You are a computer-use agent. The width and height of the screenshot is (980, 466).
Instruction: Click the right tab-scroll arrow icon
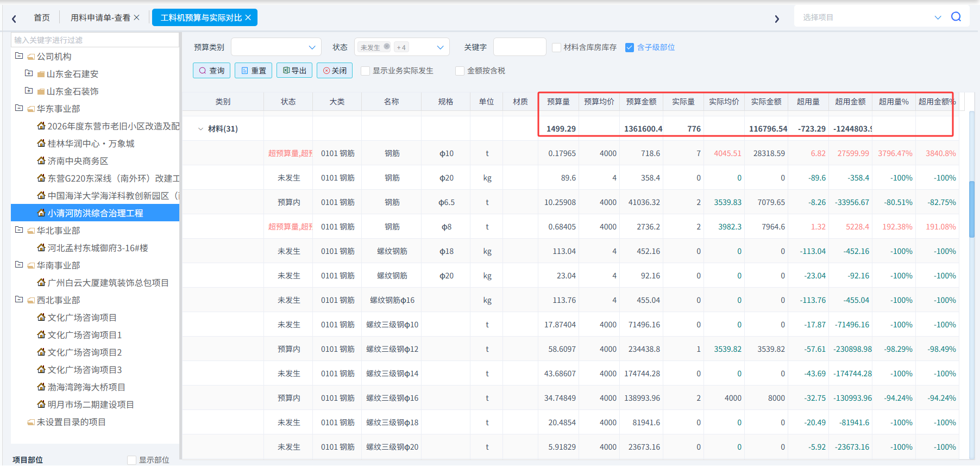[x=777, y=18]
